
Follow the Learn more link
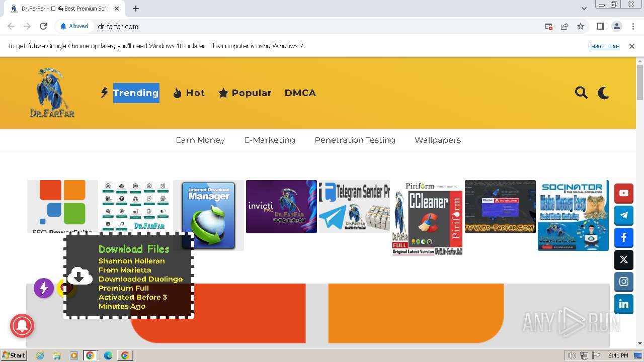tap(604, 46)
